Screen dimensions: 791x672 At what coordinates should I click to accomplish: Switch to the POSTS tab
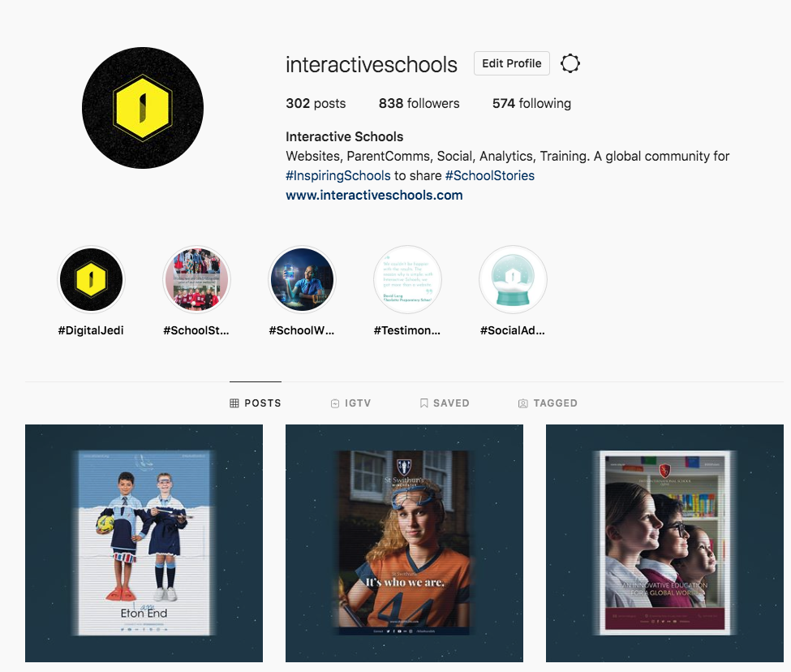pyautogui.click(x=256, y=403)
